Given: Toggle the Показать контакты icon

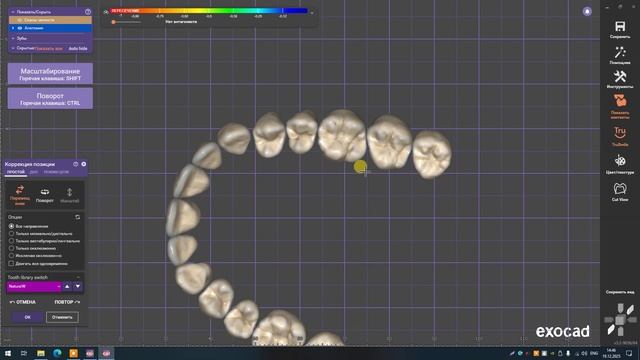Looking at the screenshot, I should coord(620,100).
